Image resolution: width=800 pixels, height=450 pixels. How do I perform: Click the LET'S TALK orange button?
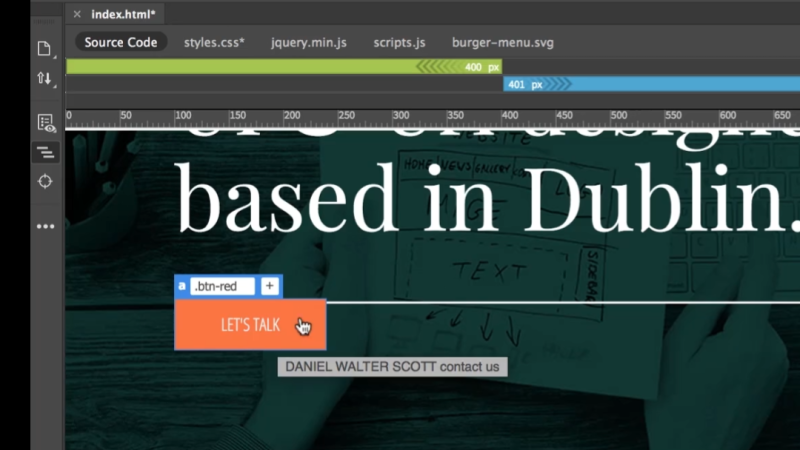[x=250, y=324]
